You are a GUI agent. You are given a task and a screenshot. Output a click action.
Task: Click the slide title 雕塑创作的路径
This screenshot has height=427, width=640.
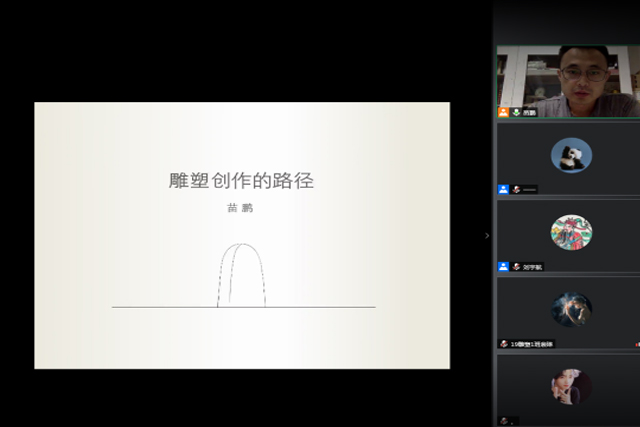(241, 181)
